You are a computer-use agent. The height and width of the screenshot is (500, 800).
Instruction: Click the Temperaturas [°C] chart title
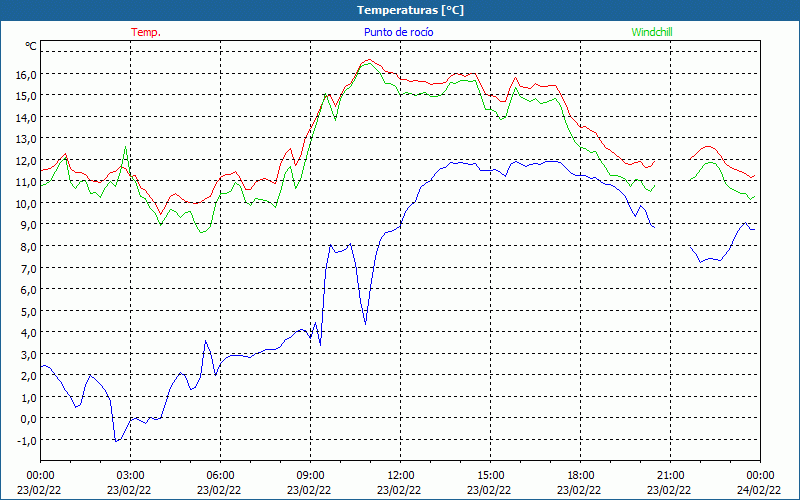coord(410,10)
